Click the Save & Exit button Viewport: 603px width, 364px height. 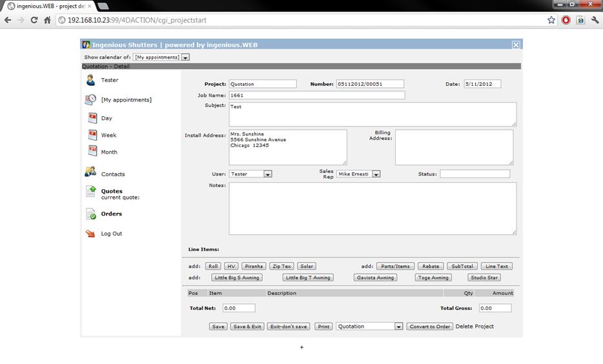[247, 327]
